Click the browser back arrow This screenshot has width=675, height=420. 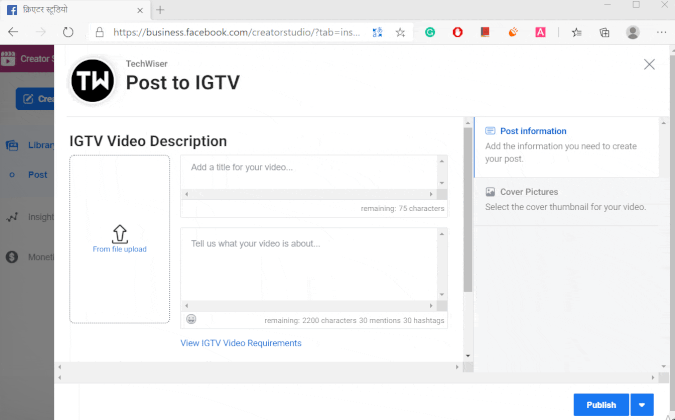(13, 32)
